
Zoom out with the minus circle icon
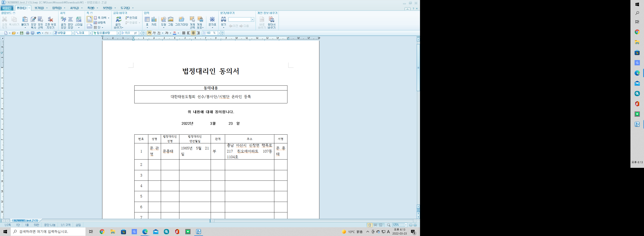click(x=411, y=225)
